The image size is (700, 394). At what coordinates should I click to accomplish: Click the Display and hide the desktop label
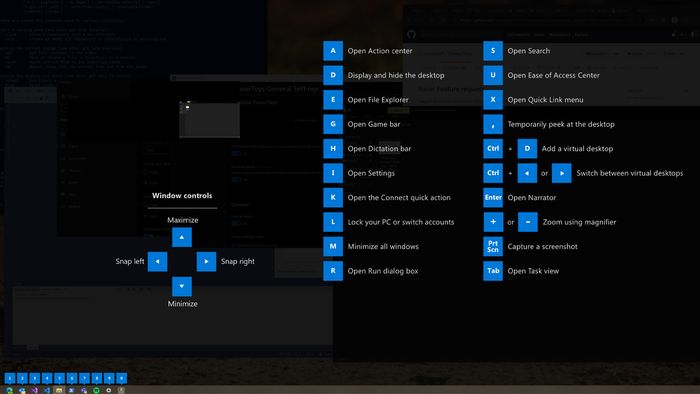[396, 75]
